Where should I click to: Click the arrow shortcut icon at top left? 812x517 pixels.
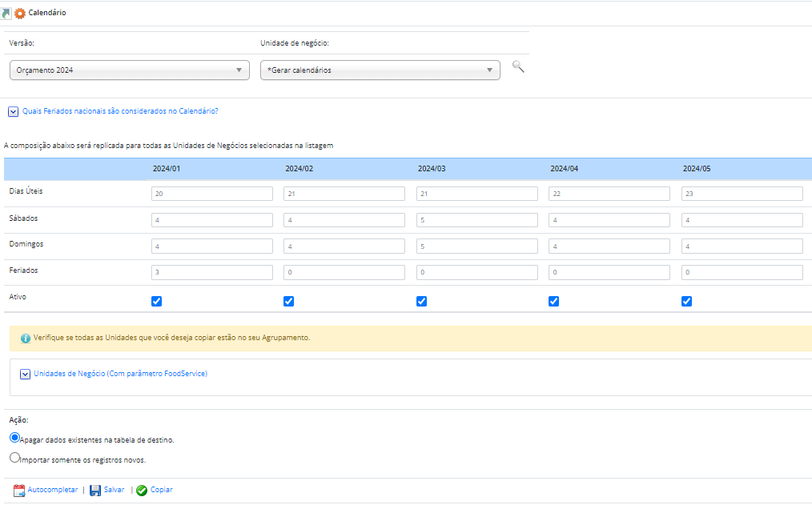pos(6,14)
